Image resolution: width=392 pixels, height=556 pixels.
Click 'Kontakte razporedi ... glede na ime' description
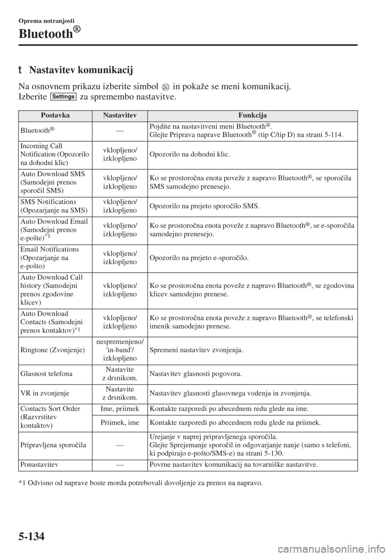229,409
